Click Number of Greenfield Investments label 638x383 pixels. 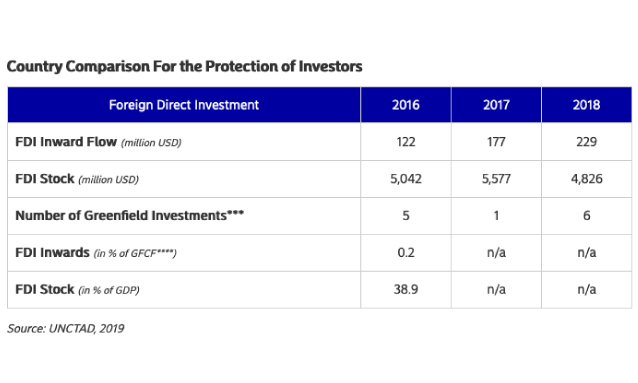pos(129,215)
